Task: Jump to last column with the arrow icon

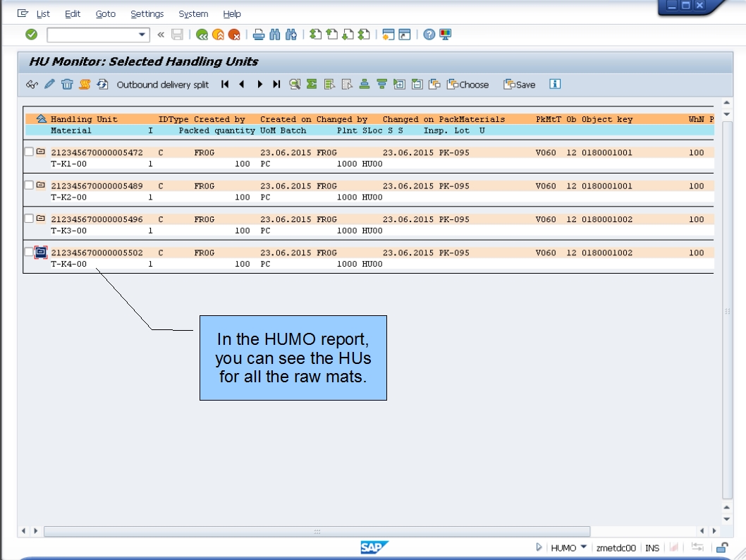Action: click(276, 84)
